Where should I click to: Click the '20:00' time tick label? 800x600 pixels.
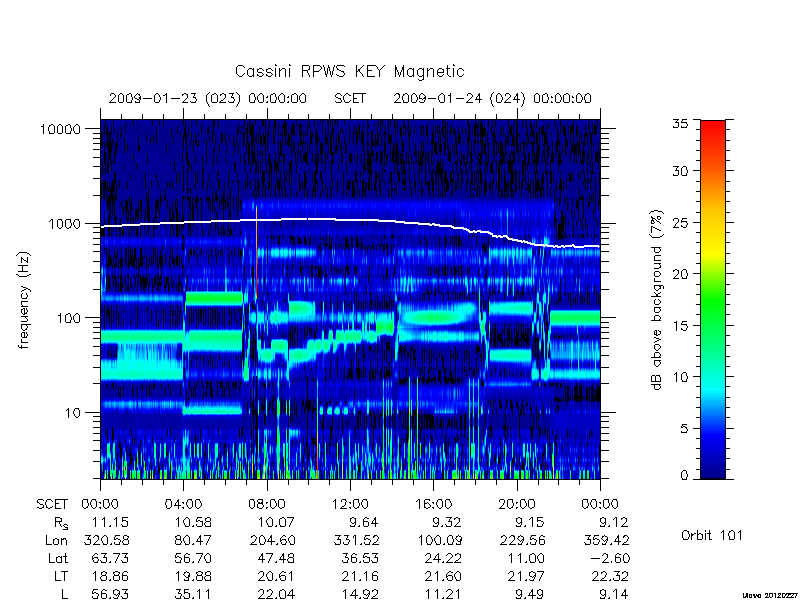tap(517, 505)
